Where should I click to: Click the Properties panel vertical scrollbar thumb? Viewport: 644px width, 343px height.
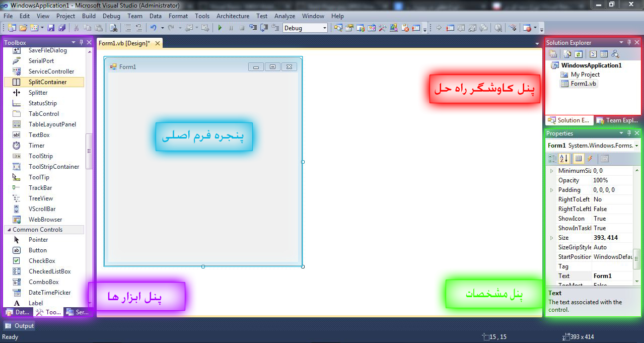point(637,259)
